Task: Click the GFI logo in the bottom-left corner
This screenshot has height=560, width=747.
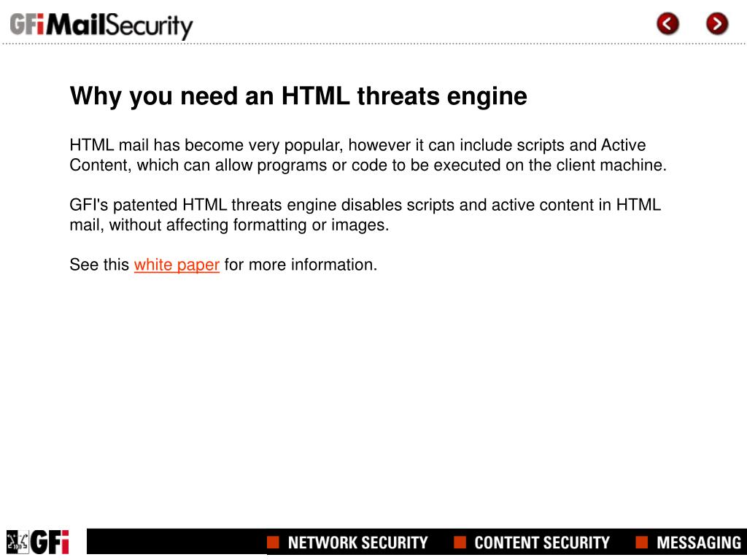Action: [50, 542]
